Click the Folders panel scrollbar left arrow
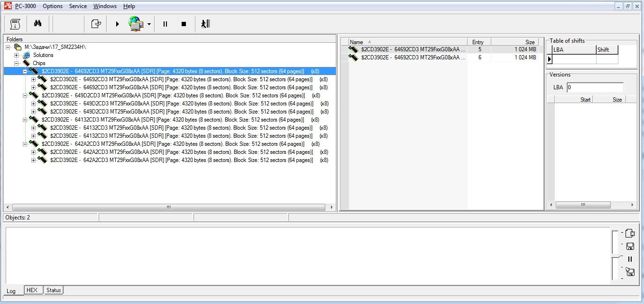 (x=8, y=208)
